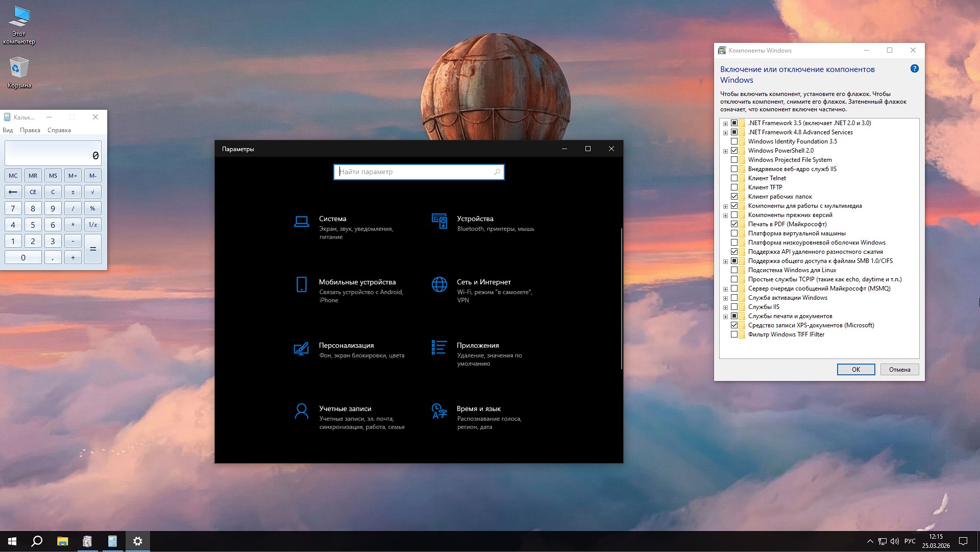
Task: Expand Компоненты прежних версий node
Action: tap(726, 215)
